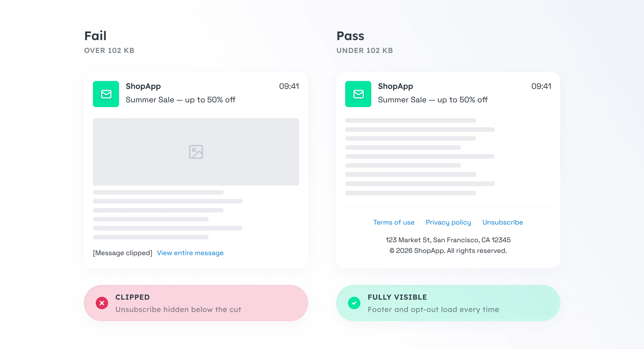Viewport: 644px width, 349px height.
Task: Select the ShopApp sender name in the Fail card
Action: click(143, 86)
